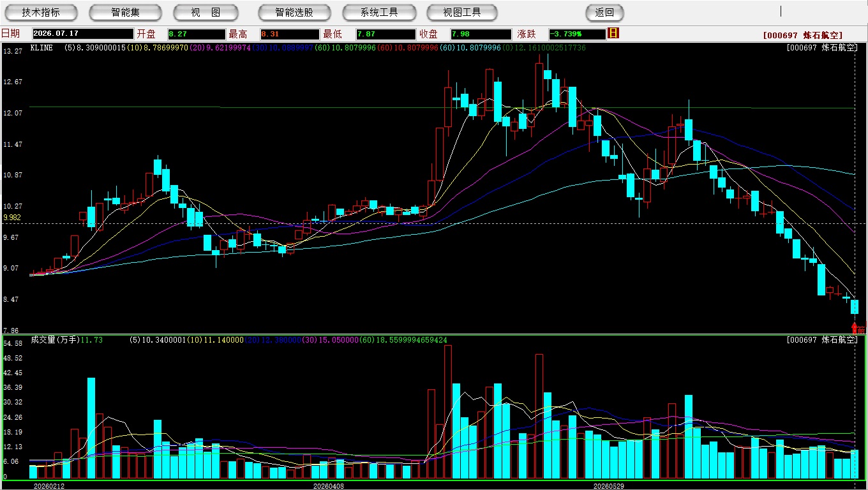Image resolution: width=868 pixels, height=490 pixels.
Task: Click the orange 日 period icon
Action: click(613, 33)
